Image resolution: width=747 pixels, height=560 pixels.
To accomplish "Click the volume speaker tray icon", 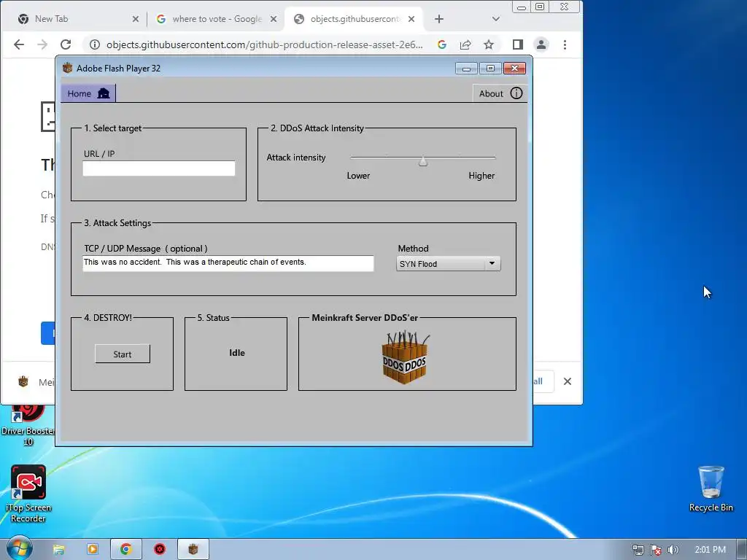I will [673, 550].
